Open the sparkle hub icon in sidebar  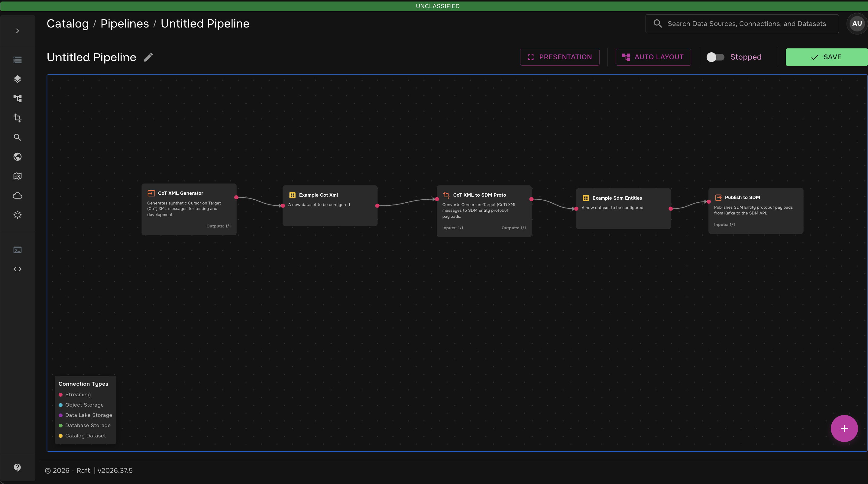pyautogui.click(x=18, y=215)
